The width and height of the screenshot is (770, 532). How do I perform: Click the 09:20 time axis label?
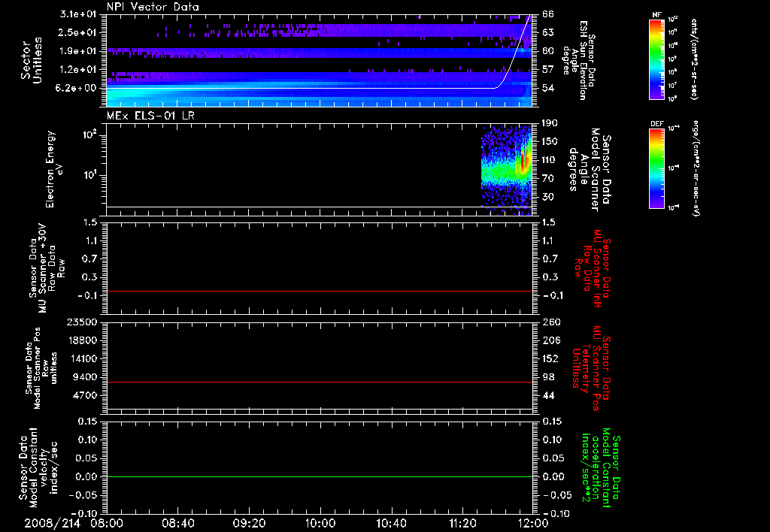(x=249, y=522)
